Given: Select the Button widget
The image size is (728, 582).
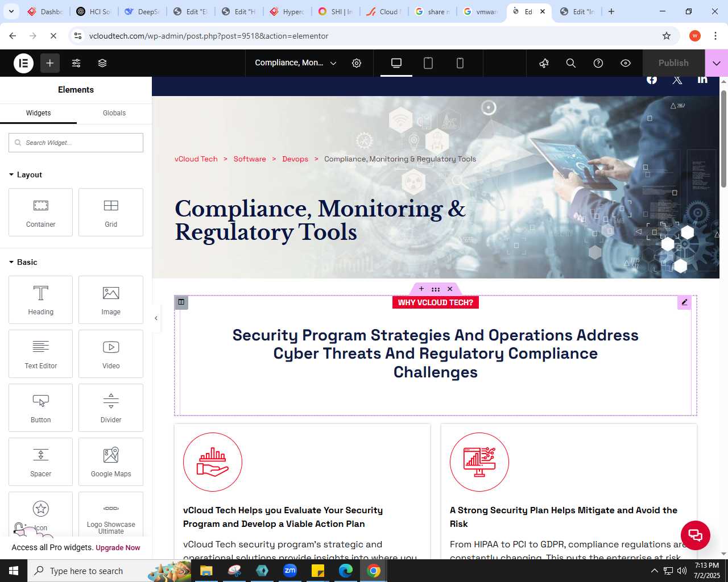Looking at the screenshot, I should [x=40, y=408].
